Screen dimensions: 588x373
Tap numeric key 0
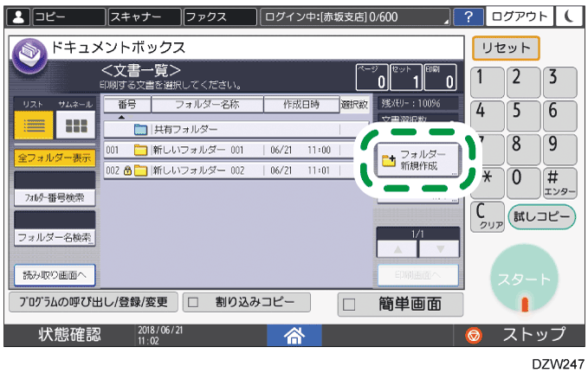524,183
